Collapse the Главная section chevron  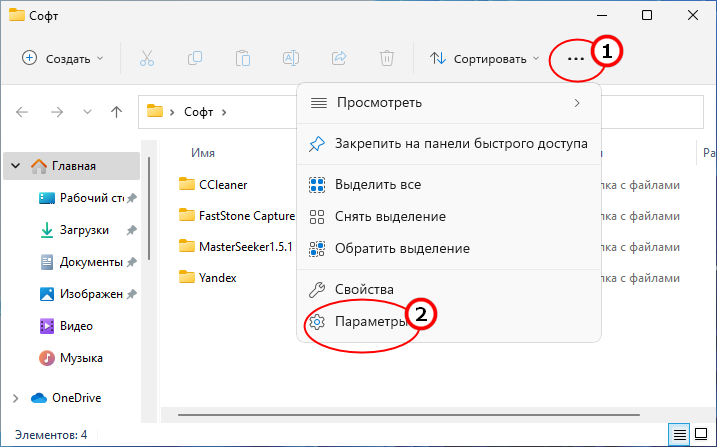pos(16,165)
